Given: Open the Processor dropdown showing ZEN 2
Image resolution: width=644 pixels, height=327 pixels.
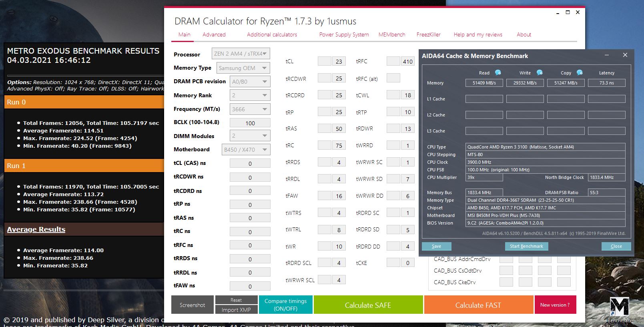Looking at the screenshot, I should coord(241,54).
